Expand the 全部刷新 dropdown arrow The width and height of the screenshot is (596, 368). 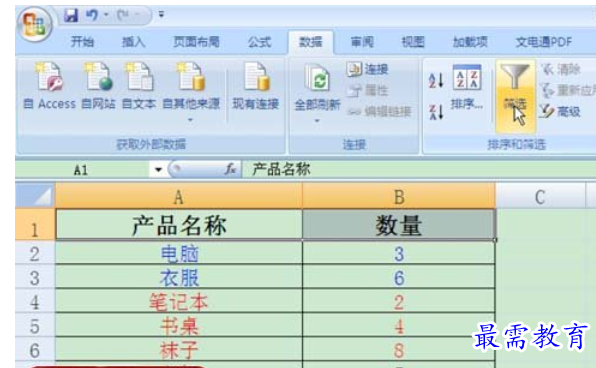click(x=317, y=121)
